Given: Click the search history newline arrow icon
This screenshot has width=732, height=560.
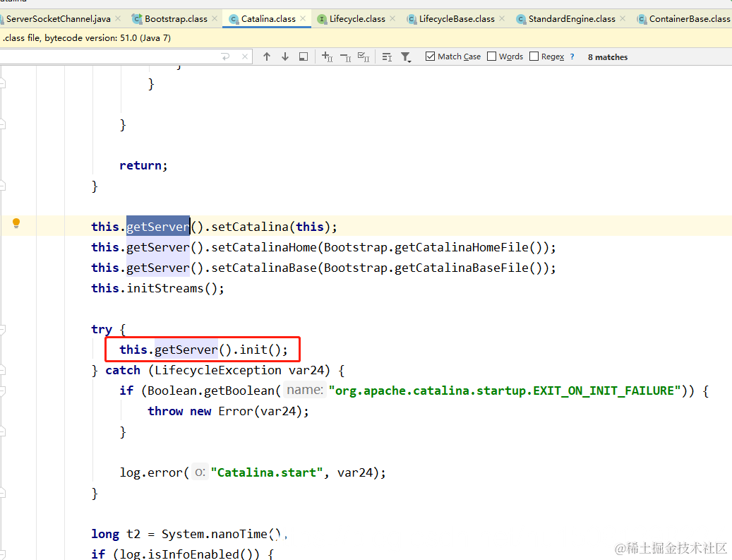Looking at the screenshot, I should pyautogui.click(x=225, y=56).
